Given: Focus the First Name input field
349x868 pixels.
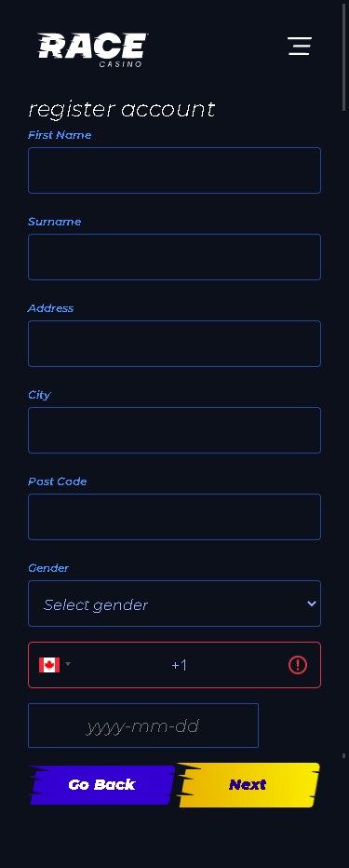Looking at the screenshot, I should point(174,170).
